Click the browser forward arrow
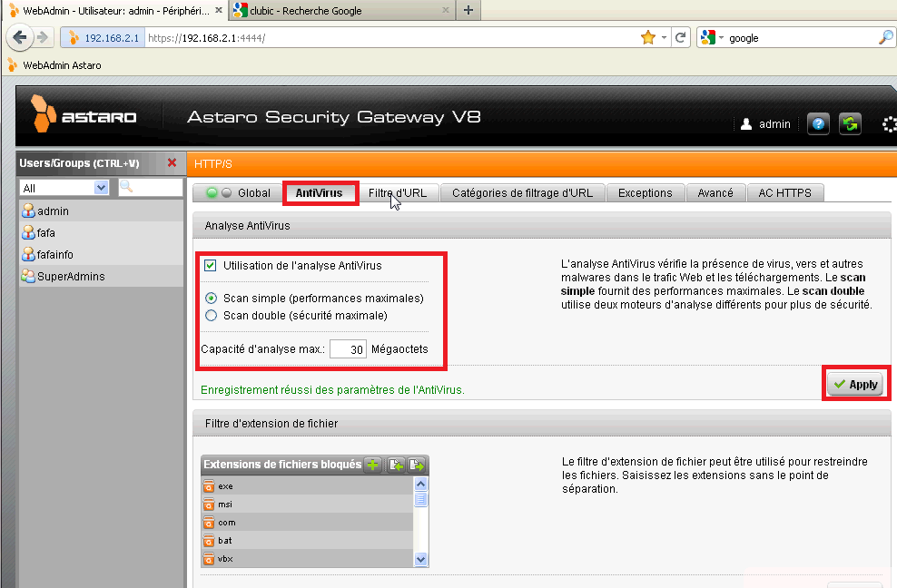Screen dimensions: 897x588 (x=43, y=38)
